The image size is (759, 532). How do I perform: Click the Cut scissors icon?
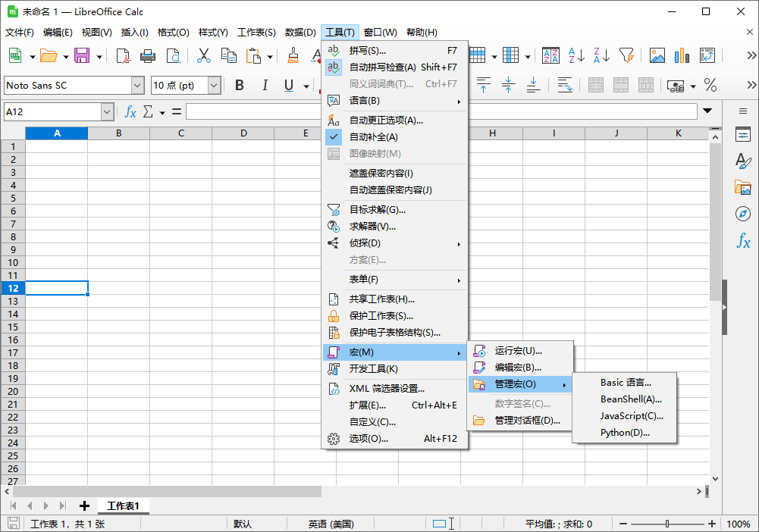pos(204,55)
